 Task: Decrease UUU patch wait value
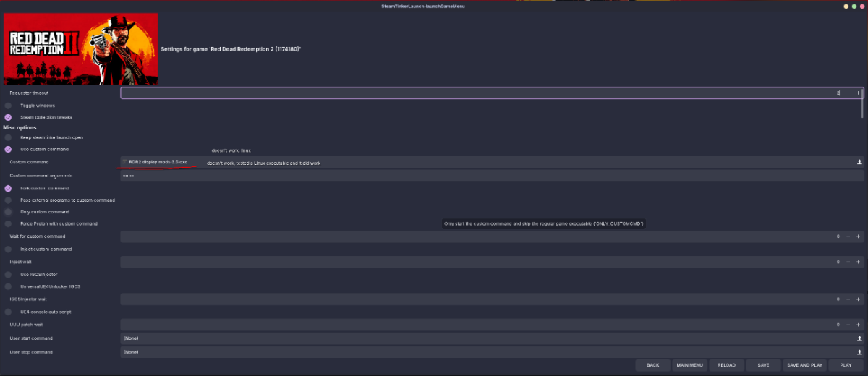(x=848, y=325)
